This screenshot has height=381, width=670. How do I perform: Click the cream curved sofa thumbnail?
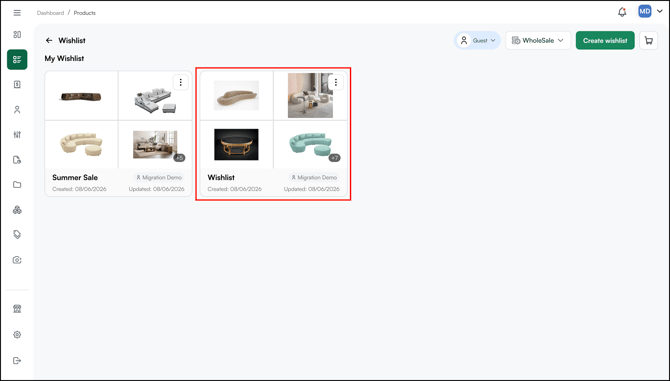(x=81, y=144)
